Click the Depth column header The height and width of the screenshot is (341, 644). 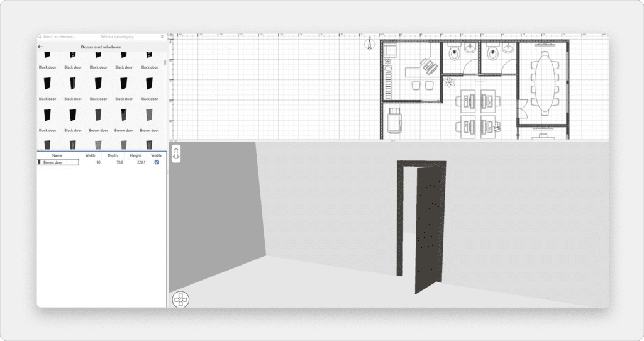[x=113, y=155]
